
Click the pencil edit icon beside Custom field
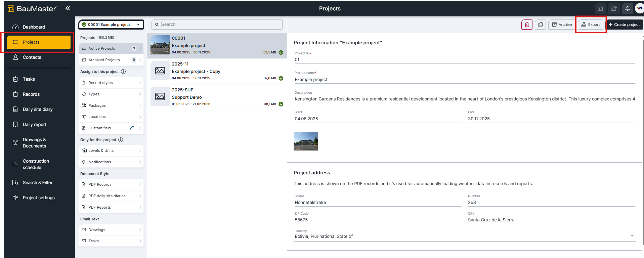click(132, 128)
